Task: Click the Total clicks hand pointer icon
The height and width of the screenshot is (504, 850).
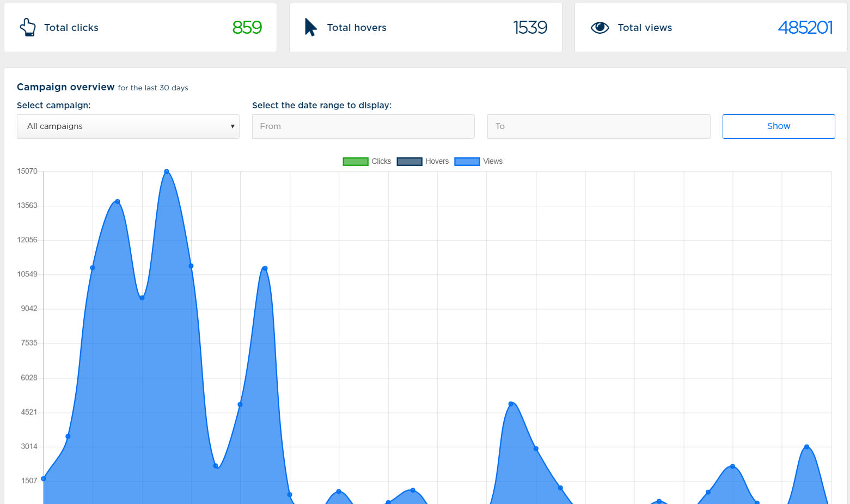Action: [x=27, y=27]
